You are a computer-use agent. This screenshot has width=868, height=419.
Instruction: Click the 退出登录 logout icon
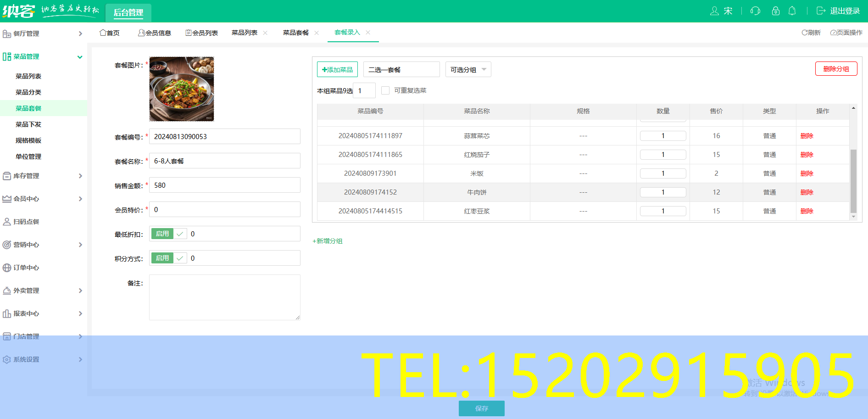pyautogui.click(x=821, y=11)
